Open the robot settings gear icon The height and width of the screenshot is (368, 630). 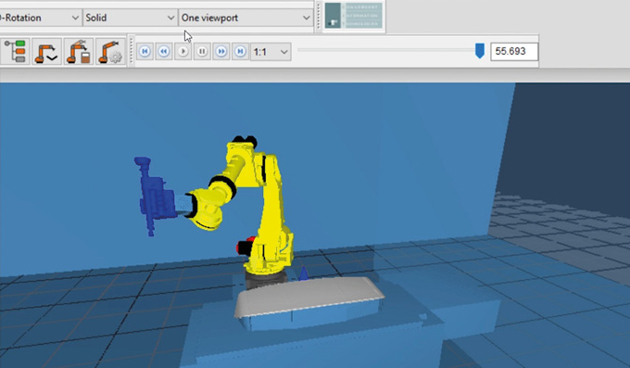coord(110,51)
